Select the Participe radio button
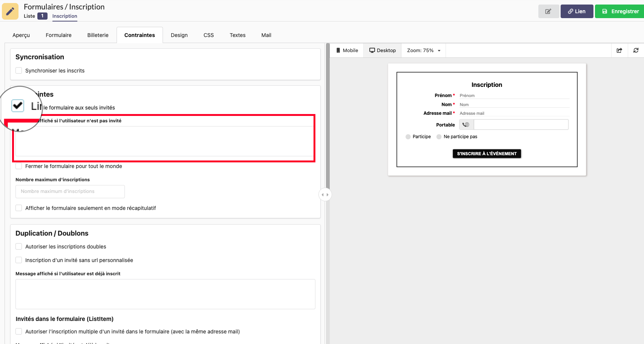The height and width of the screenshot is (344, 644). (x=408, y=137)
